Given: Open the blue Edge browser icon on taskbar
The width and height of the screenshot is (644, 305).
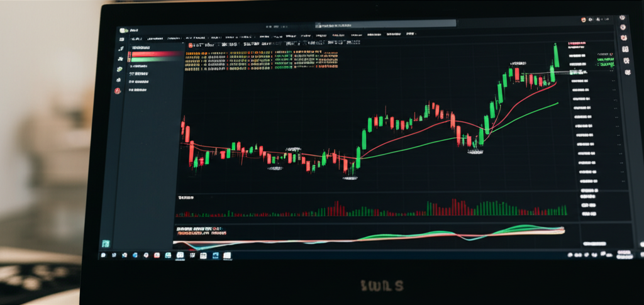Looking at the screenshot, I should coord(135,255).
